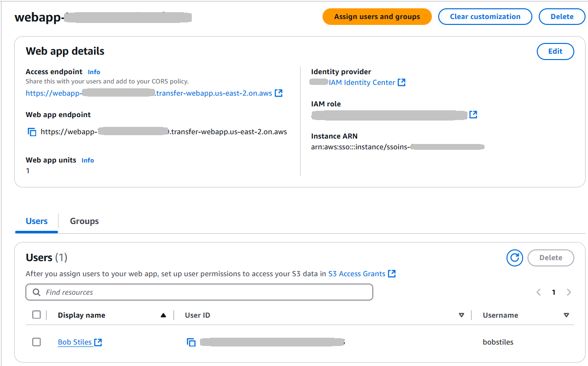Sort the Username column
This screenshot has height=366, width=588.
pyautogui.click(x=566, y=315)
